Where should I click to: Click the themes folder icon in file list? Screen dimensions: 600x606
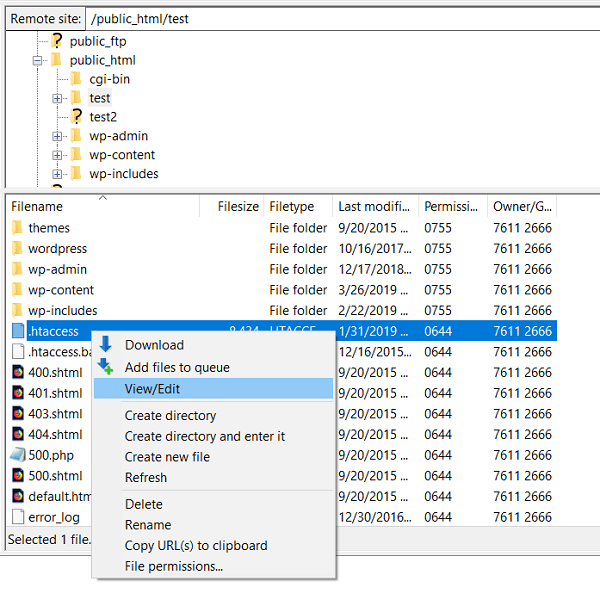coord(17,228)
